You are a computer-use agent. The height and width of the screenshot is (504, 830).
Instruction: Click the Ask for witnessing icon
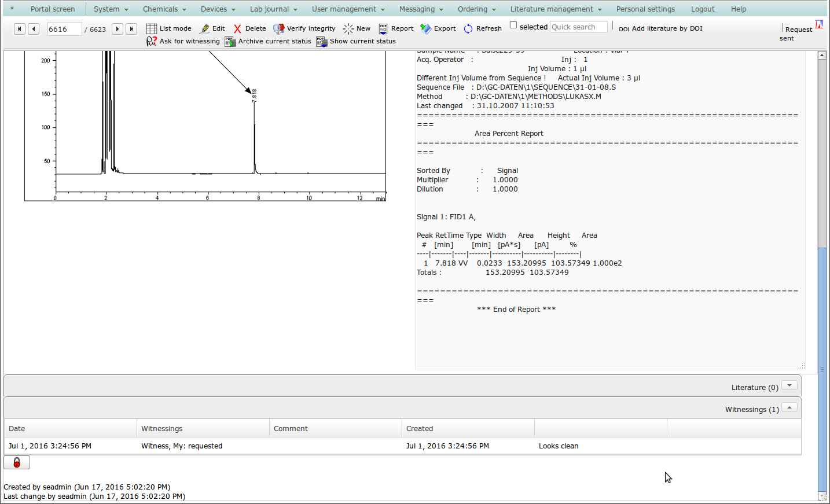pyautogui.click(x=152, y=42)
